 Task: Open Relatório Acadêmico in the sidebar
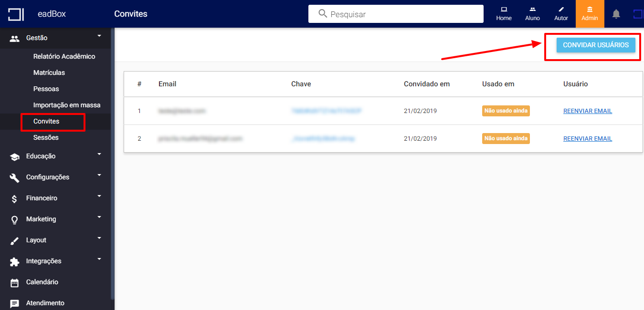pos(64,56)
